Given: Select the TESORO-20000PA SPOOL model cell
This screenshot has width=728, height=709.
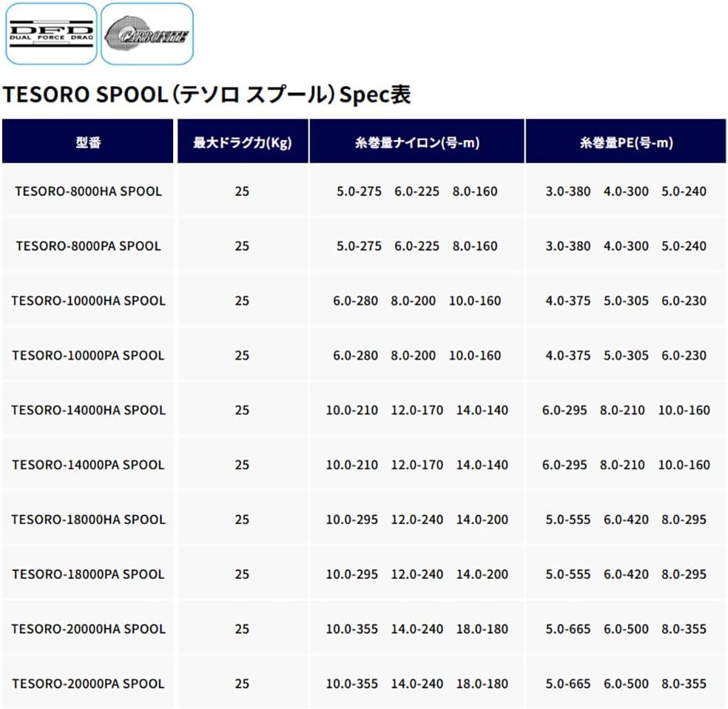Looking at the screenshot, I should tap(88, 684).
